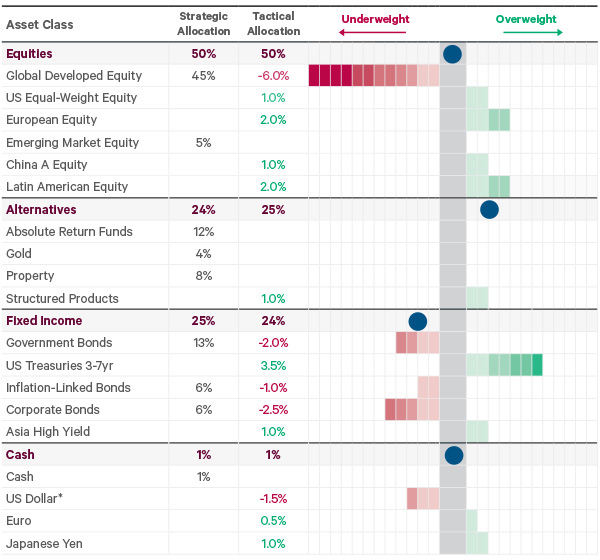This screenshot has width=600, height=560.
Task: Open the Emerging Market Equity row label
Action: 66,143
